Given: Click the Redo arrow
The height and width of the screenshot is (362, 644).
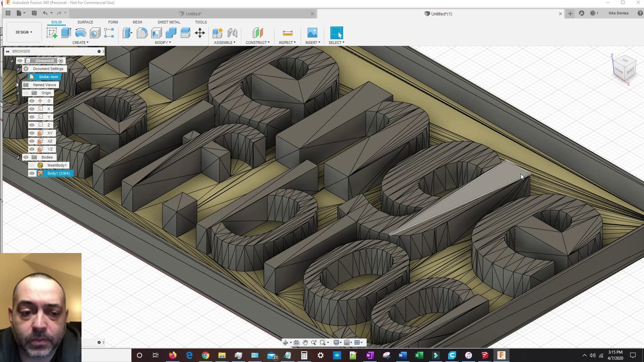Looking at the screenshot, I should point(59,13).
